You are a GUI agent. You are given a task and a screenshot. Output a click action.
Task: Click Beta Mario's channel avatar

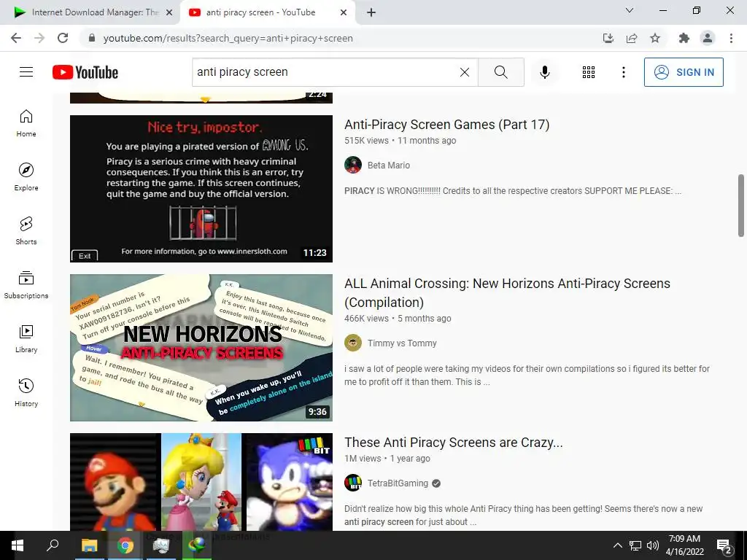(353, 165)
